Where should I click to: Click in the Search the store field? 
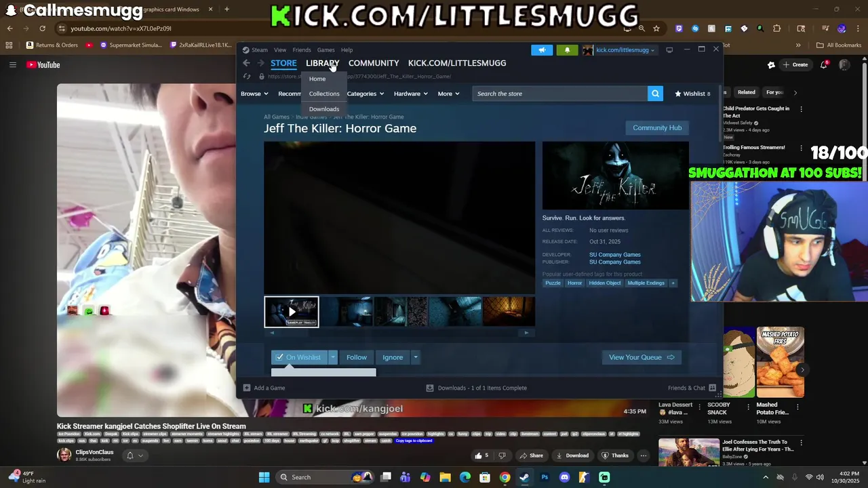[559, 94]
